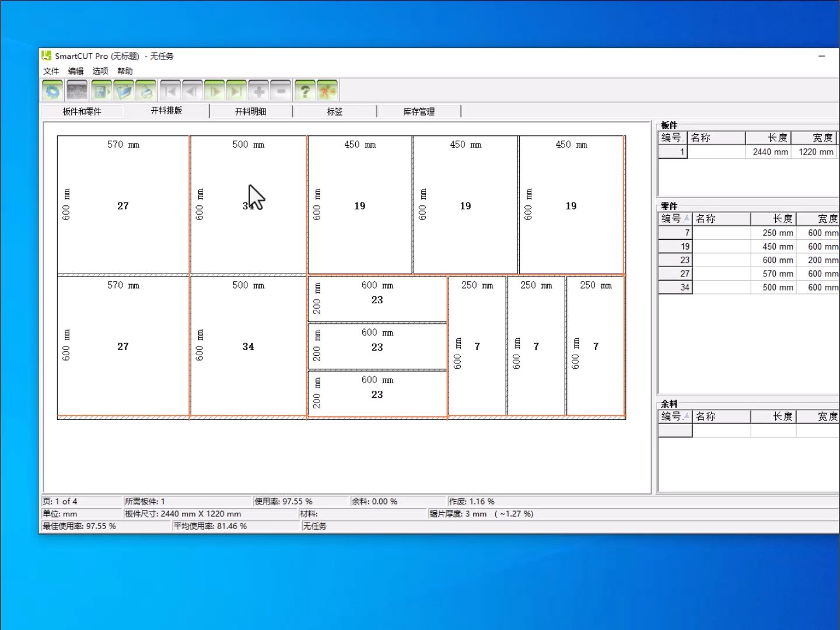Image resolution: width=840 pixels, height=630 pixels.
Task: Click 名称 header in 零件 table
Action: [x=721, y=219]
